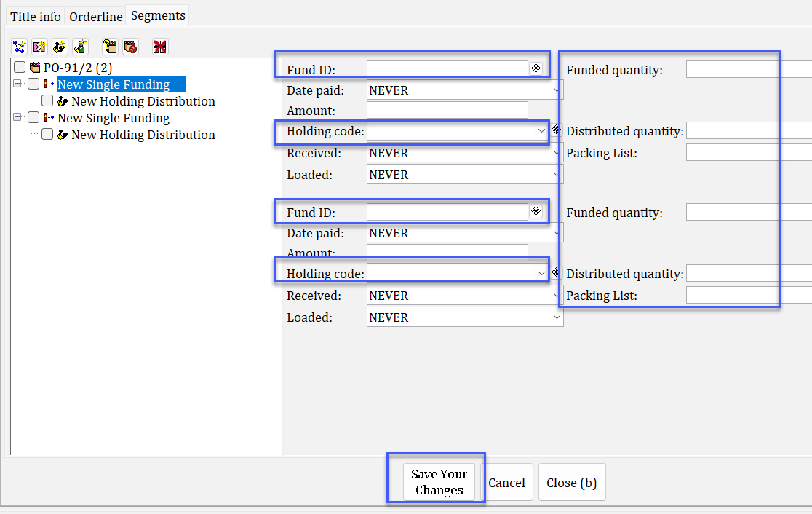812x514 pixels.
Task: Click the writing-hand sparkle toolbar icon
Action: 60,47
